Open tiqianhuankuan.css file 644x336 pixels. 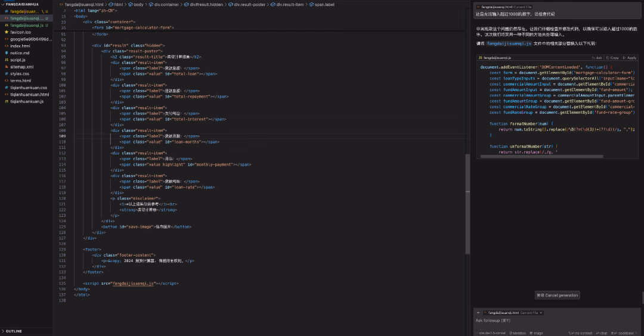pyautogui.click(x=29, y=88)
